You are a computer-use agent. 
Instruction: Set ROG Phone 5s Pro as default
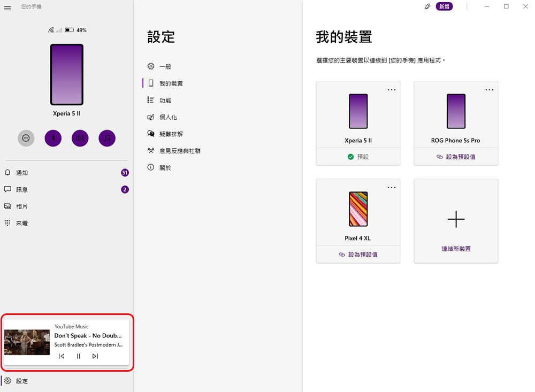tap(456, 157)
